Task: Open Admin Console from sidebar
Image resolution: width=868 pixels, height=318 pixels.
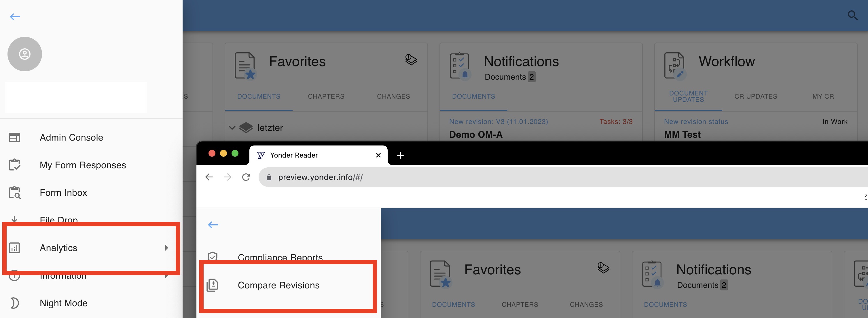Action: [71, 137]
